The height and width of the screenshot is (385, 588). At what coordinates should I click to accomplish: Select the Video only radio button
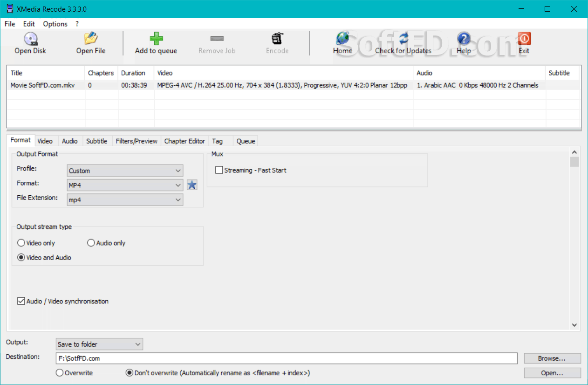21,243
